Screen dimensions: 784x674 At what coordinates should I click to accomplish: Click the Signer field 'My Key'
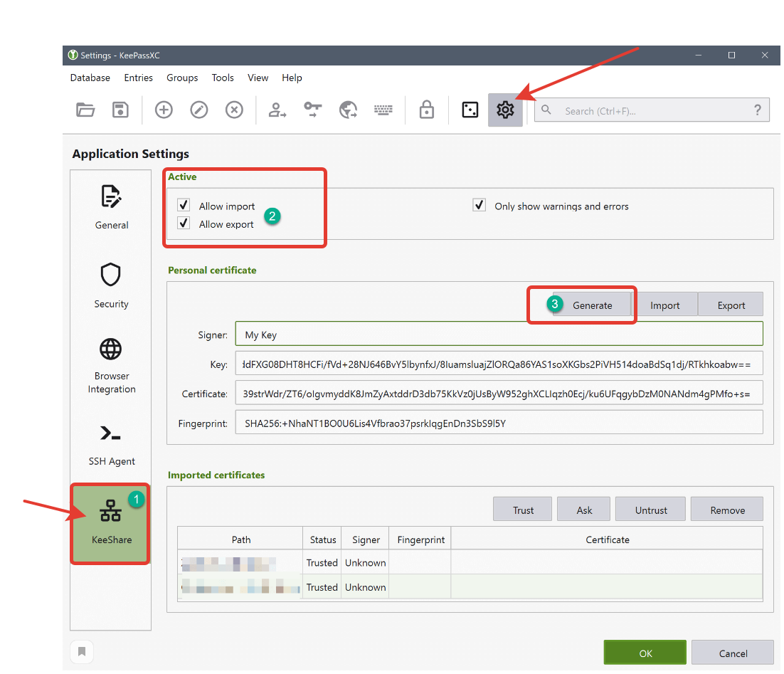coord(499,335)
